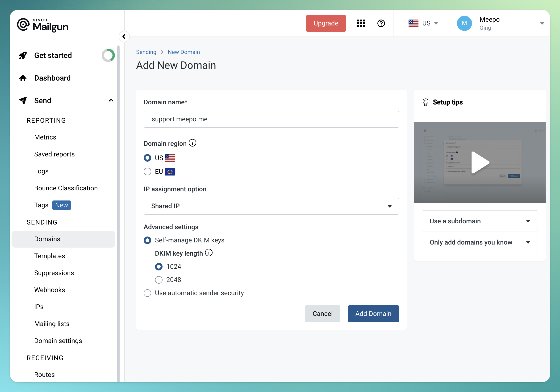Open the help question mark icon

pos(381,23)
